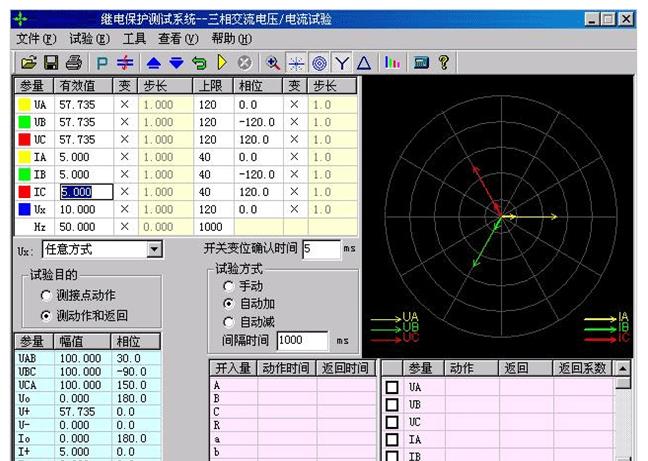Start the test with the yellow play icon
Image resolution: width=648 pixels, height=461 pixels.
pos(222,63)
